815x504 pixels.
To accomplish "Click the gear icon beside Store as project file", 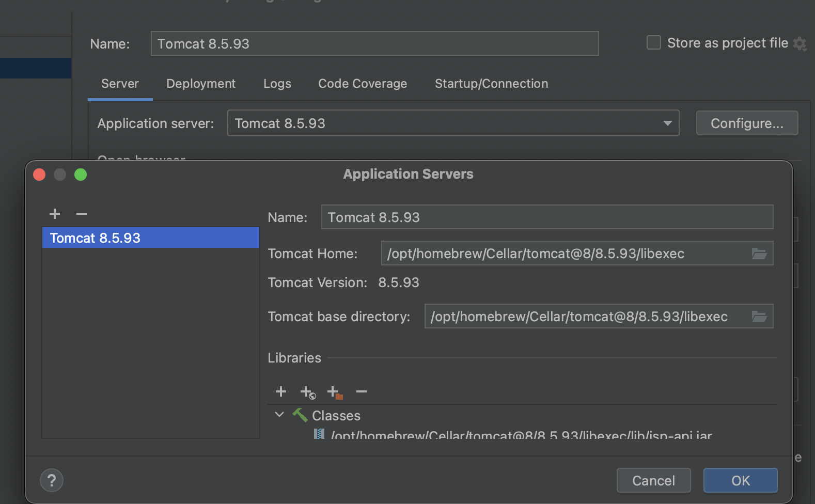I will pos(800,43).
